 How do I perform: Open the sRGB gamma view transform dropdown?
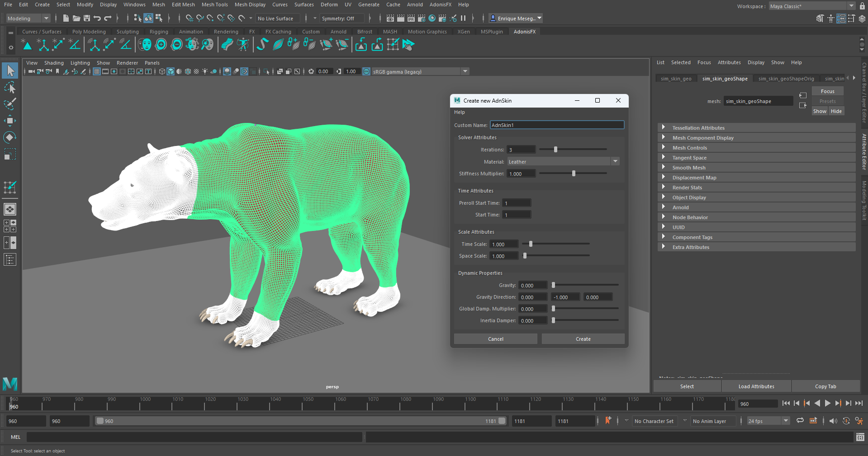click(420, 71)
